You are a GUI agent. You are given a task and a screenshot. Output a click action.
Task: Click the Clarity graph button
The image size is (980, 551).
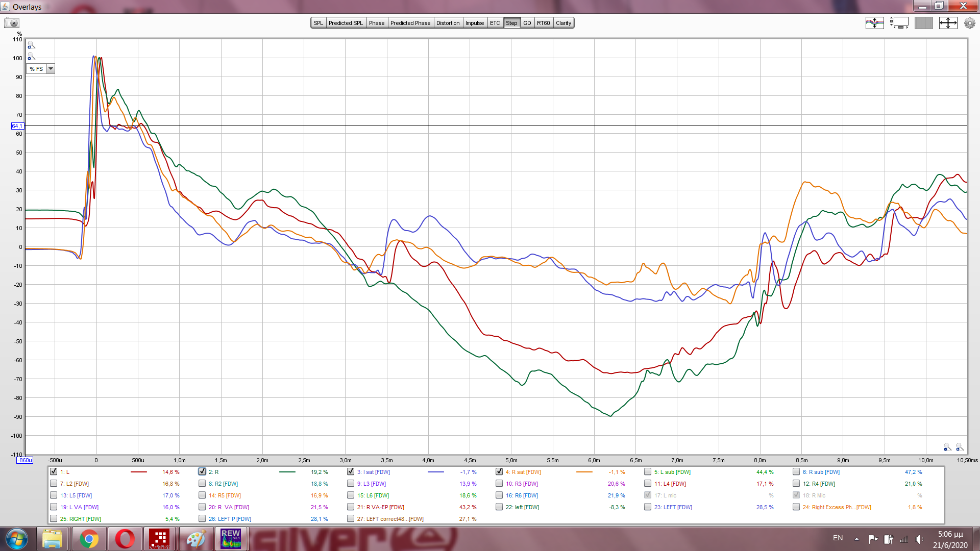563,23
